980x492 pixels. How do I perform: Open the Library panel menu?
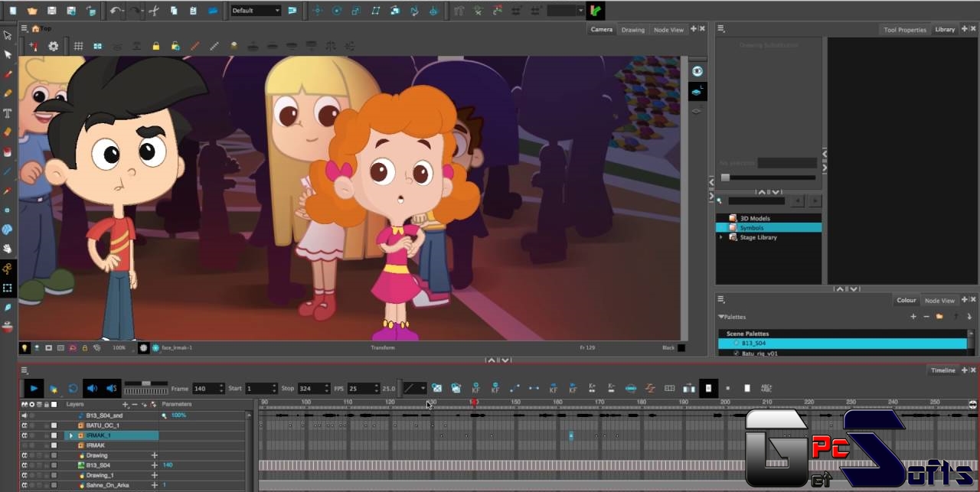click(720, 28)
